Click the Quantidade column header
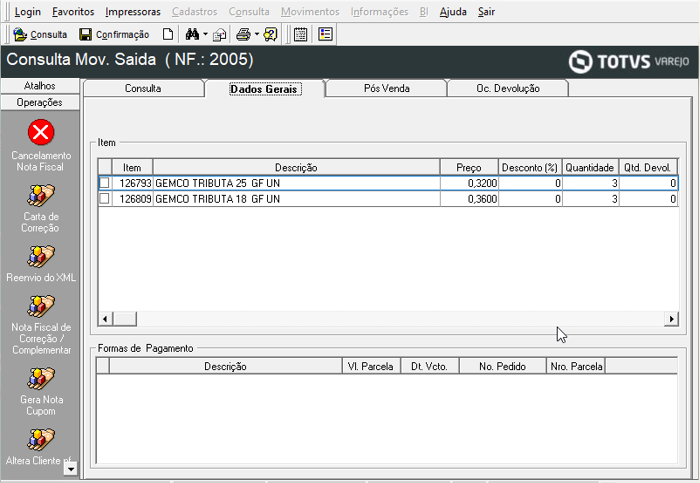700x483 pixels. click(590, 167)
